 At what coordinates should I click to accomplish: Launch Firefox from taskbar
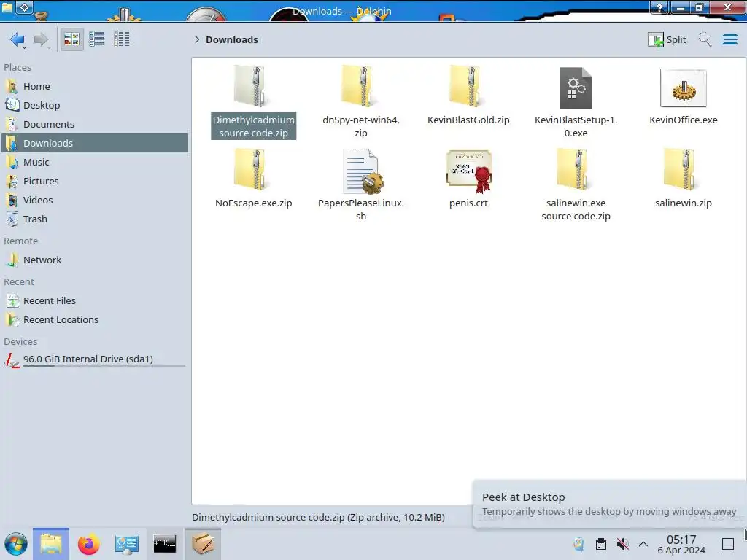(x=88, y=544)
